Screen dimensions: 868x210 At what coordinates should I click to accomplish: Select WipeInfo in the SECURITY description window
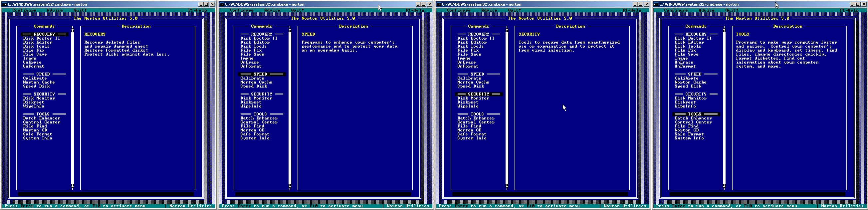tap(468, 106)
